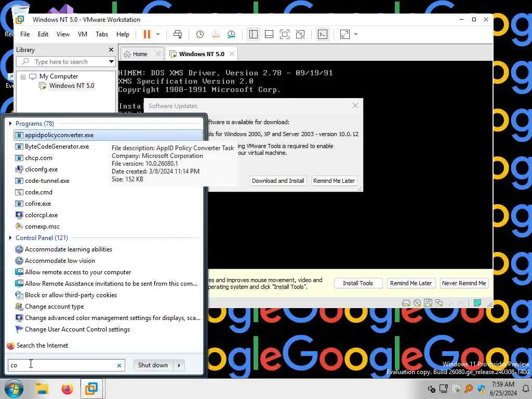Open Change account type result
The height and width of the screenshot is (399, 532).
[x=108, y=307]
